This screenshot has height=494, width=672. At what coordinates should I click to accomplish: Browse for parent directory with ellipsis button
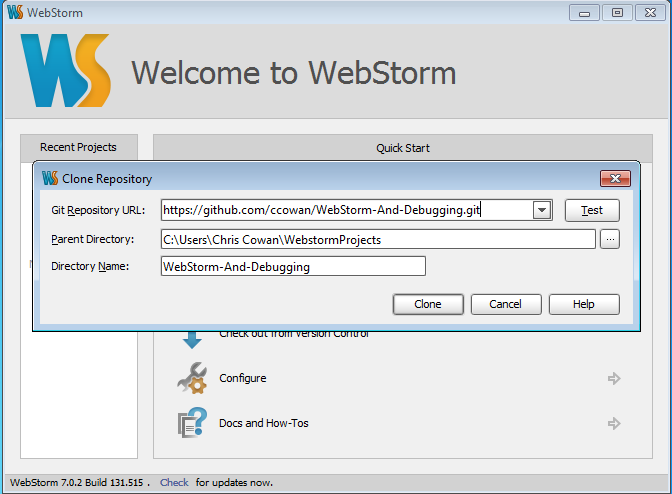tap(610, 239)
